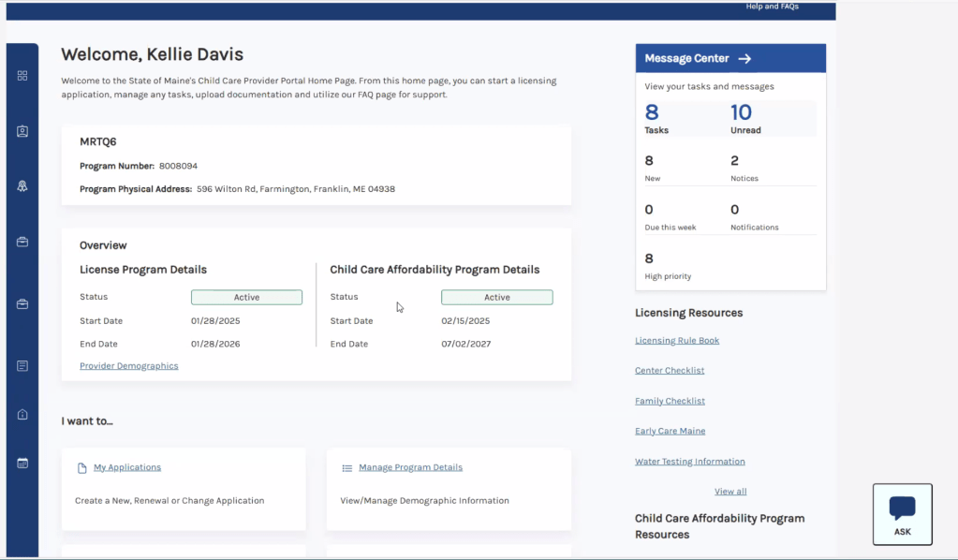Screen dimensions: 958x560
Task: Open the Licensing Rule Book link
Action: (677, 341)
